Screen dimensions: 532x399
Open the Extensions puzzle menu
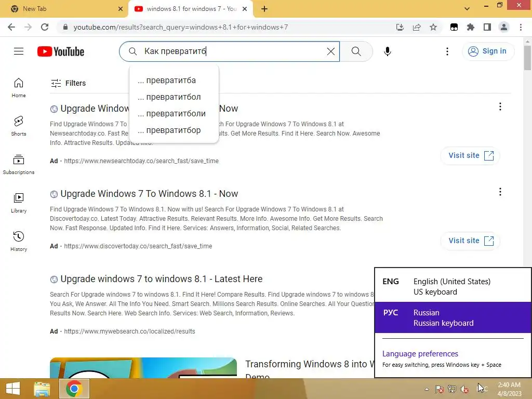[x=471, y=27]
